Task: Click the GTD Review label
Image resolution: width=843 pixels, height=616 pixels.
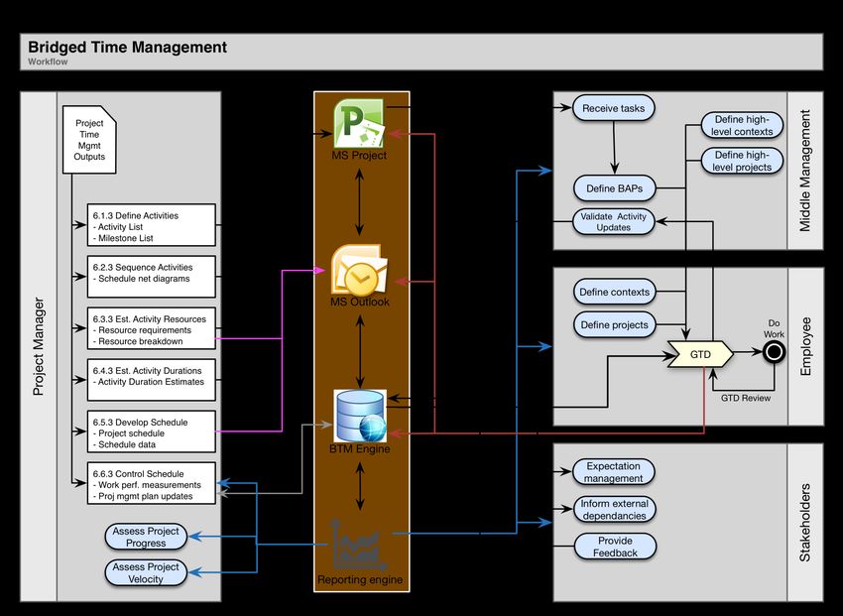Action: click(x=746, y=398)
